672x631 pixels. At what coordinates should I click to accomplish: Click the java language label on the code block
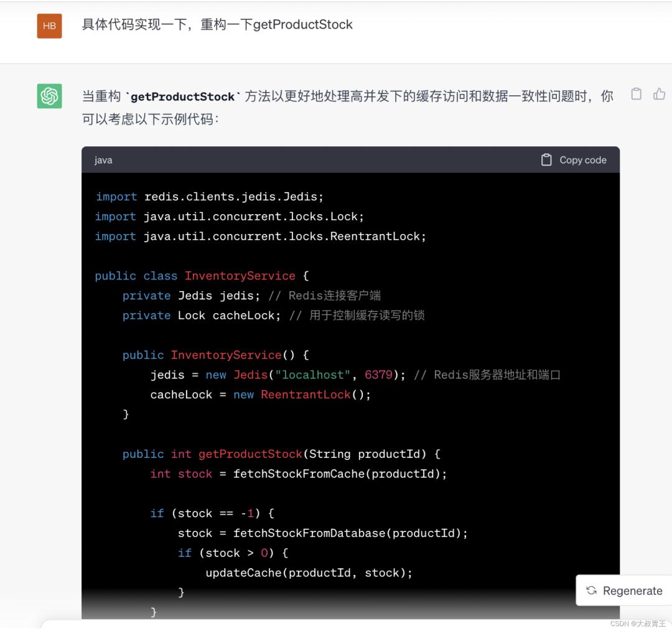click(103, 160)
